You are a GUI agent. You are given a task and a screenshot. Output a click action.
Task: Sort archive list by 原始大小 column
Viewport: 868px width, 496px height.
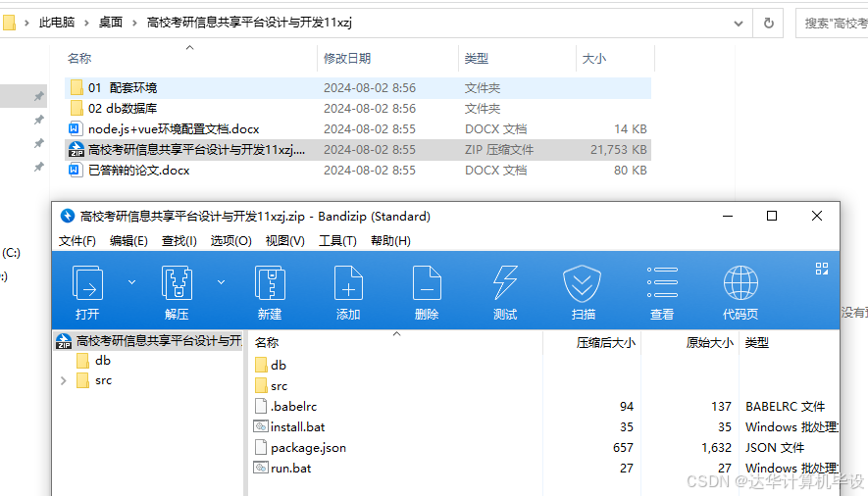coord(710,343)
